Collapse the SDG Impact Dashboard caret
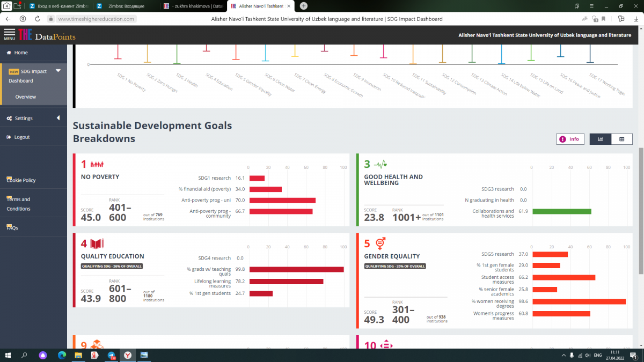This screenshot has width=644, height=362. coord(58,71)
